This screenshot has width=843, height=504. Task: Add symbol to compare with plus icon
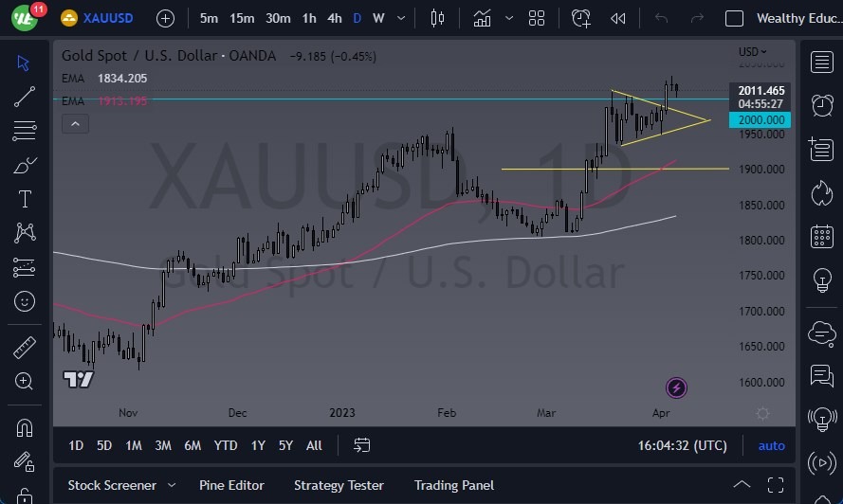click(165, 19)
